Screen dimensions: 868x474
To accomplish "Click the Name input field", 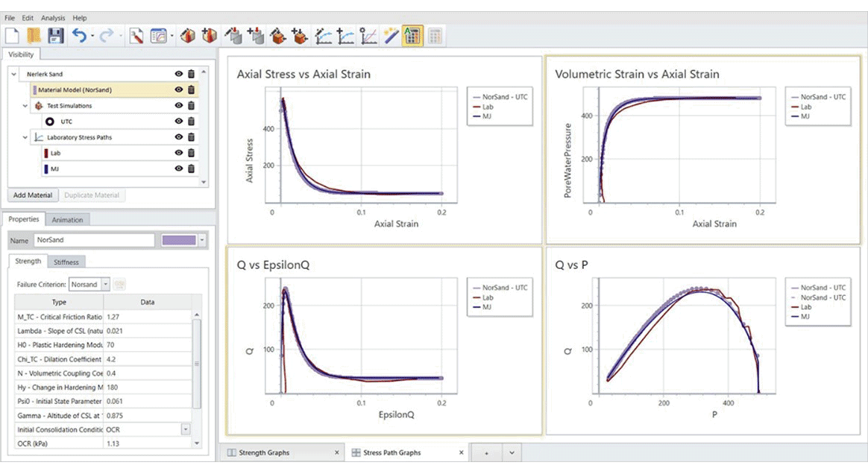I will tap(94, 240).
